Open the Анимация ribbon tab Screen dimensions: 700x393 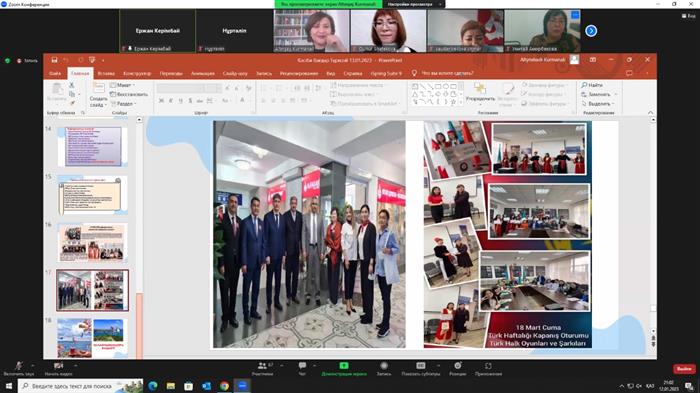203,73
